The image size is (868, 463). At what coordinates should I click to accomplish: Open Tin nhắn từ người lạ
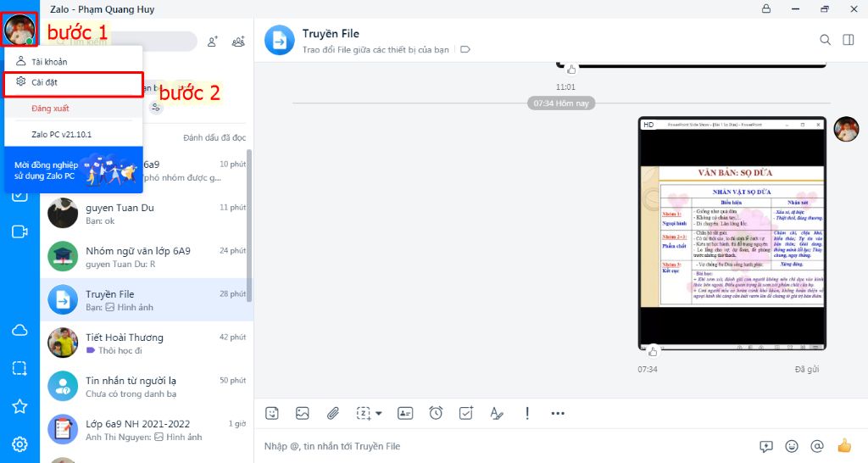tap(147, 387)
